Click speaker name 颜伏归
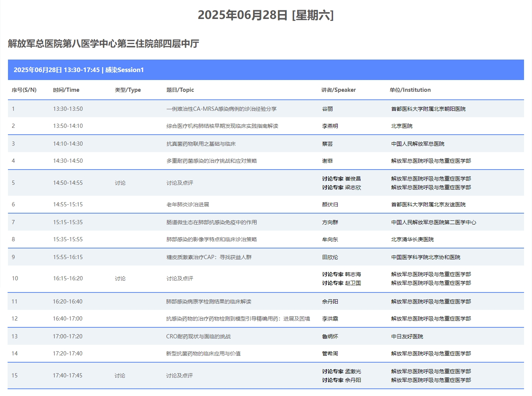Viewport: 532px width, 396px height. (330, 204)
